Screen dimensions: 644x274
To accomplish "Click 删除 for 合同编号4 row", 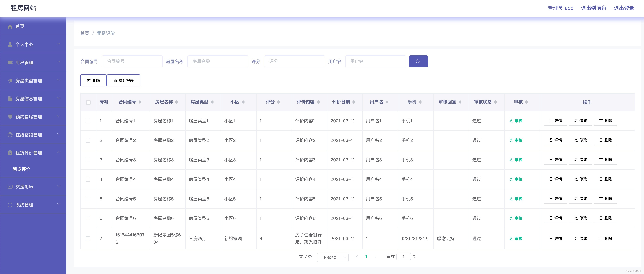I will 606,179.
